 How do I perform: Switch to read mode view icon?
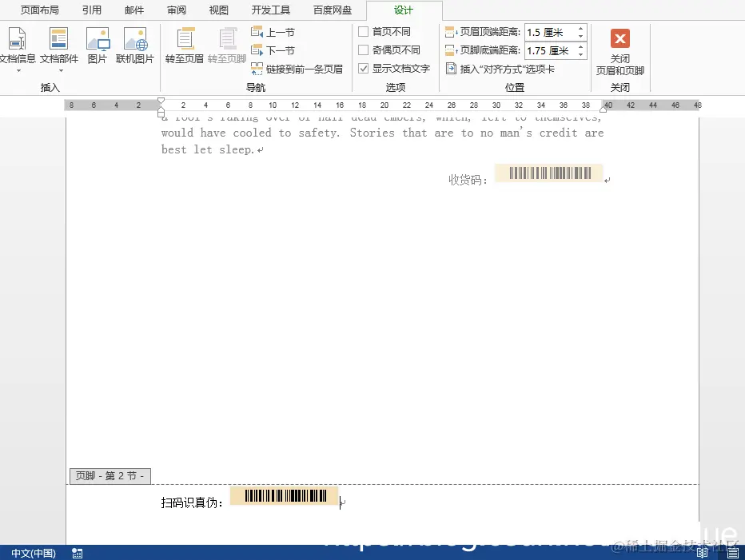[703, 553]
